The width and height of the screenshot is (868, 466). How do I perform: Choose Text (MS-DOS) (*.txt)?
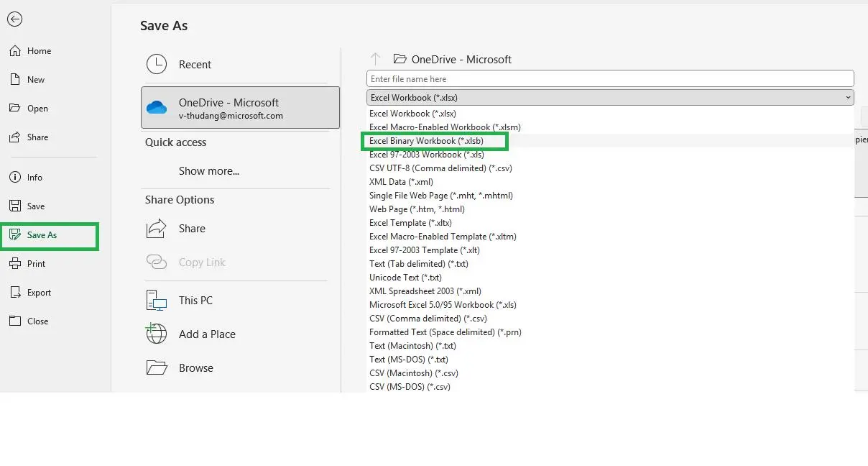tap(409, 360)
